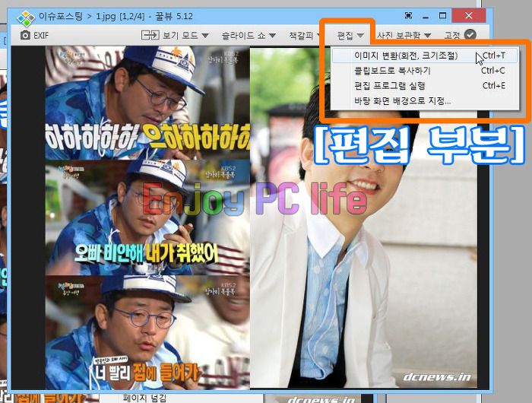Screen dimensions: 532x403
Task: Select 편집 프로그램 실행 menu entry
Action: coord(425,86)
